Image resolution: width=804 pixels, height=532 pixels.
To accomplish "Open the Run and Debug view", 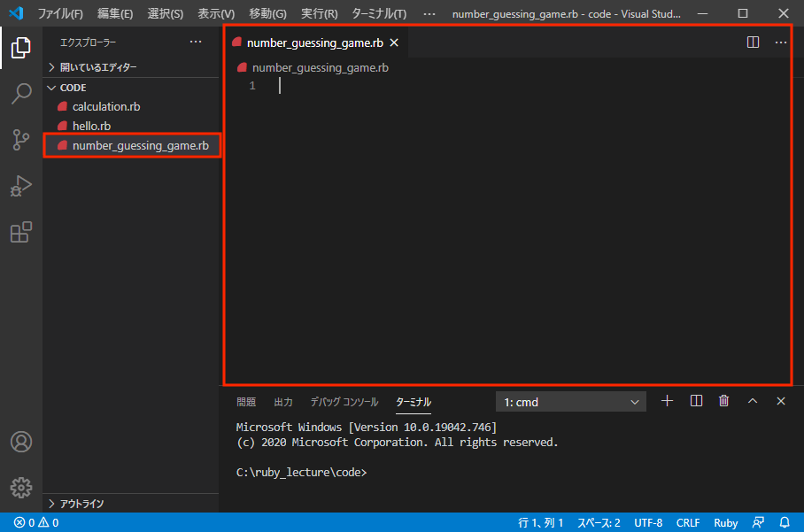I will tap(21, 186).
